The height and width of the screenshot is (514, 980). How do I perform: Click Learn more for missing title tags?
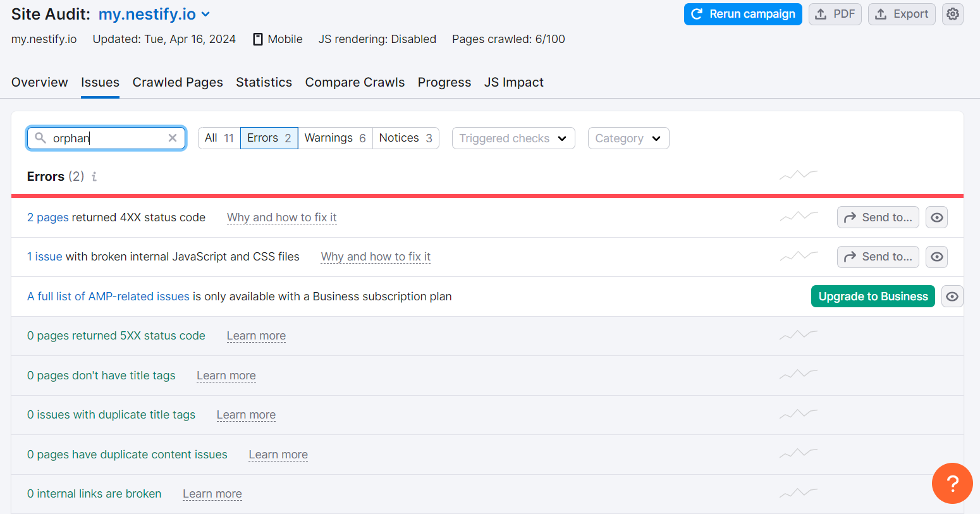coord(226,376)
